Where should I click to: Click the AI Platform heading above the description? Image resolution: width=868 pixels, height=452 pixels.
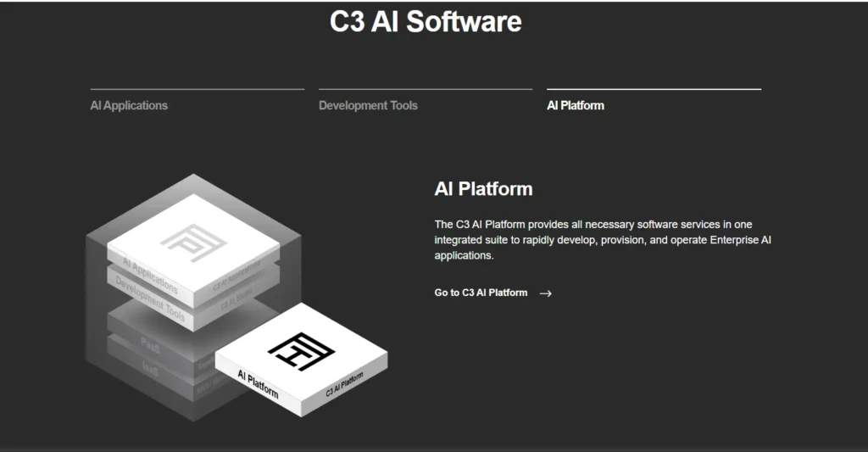(483, 189)
